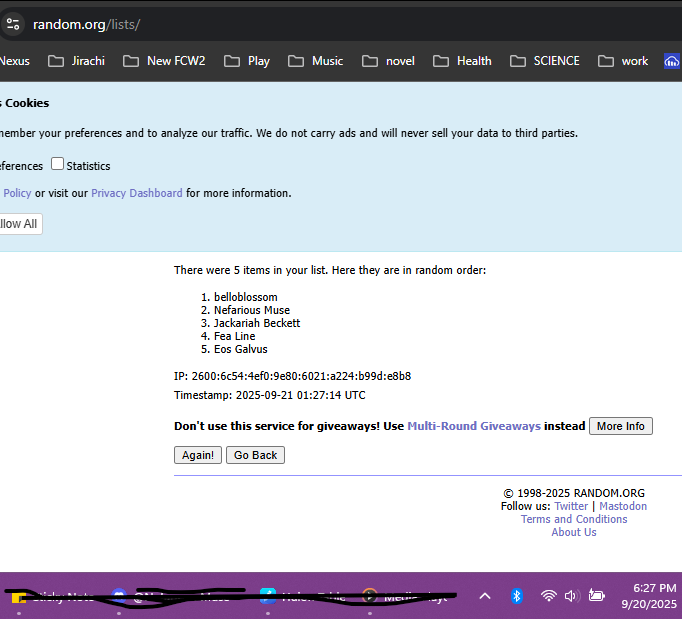Open the taskbar clock and date

(649, 596)
